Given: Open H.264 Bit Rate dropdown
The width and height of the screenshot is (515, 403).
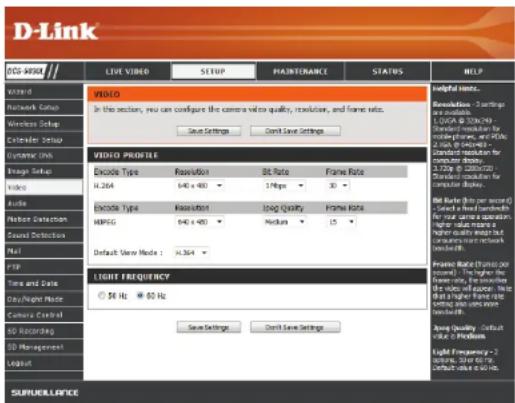Looking at the screenshot, I should [284, 185].
